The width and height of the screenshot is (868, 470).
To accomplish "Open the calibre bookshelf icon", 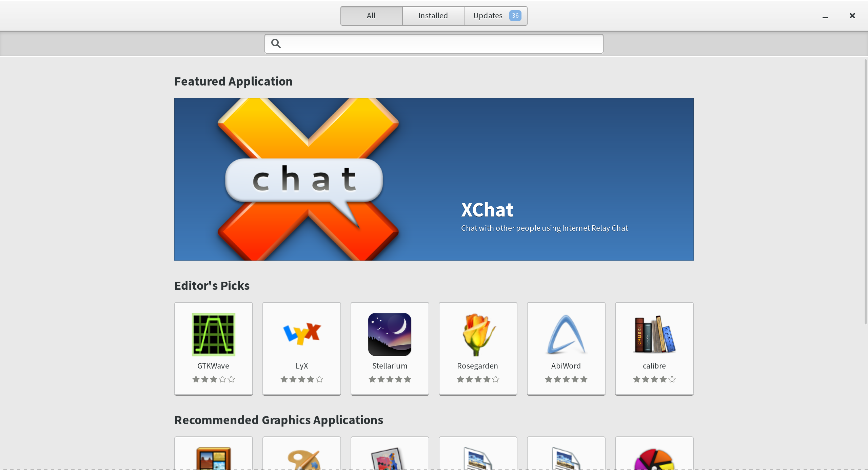I will [654, 334].
